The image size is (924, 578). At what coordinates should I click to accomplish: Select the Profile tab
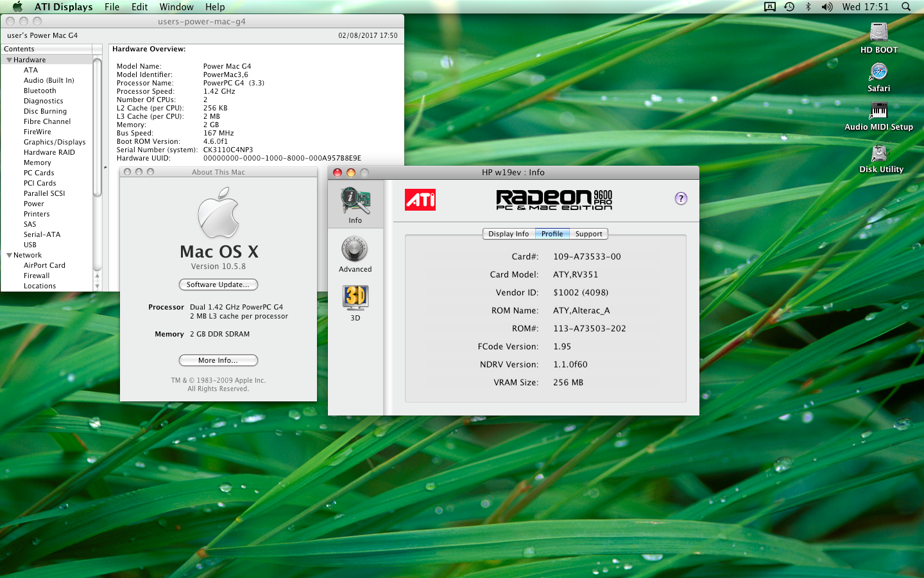click(x=552, y=234)
